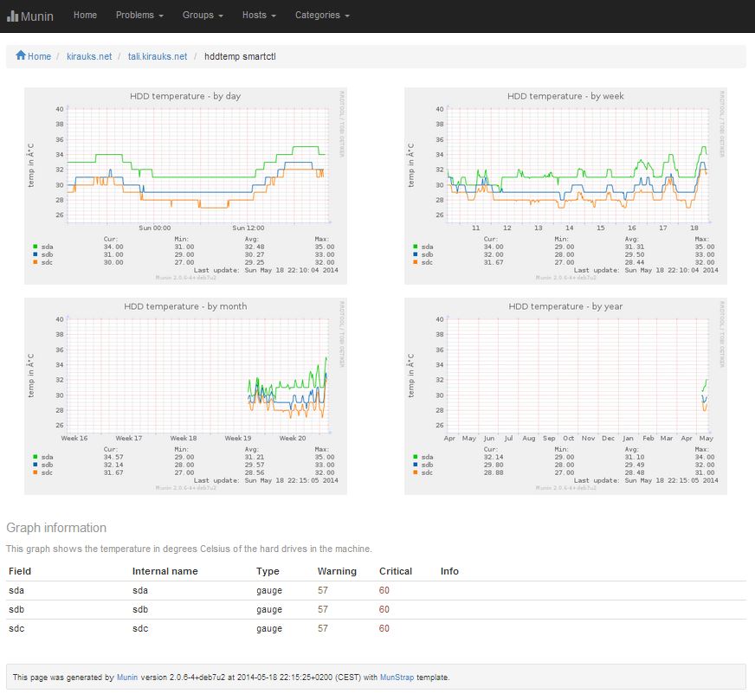This screenshot has width=755, height=700.
Task: Open the kirauks.net breadcrumb link
Action: coord(89,55)
